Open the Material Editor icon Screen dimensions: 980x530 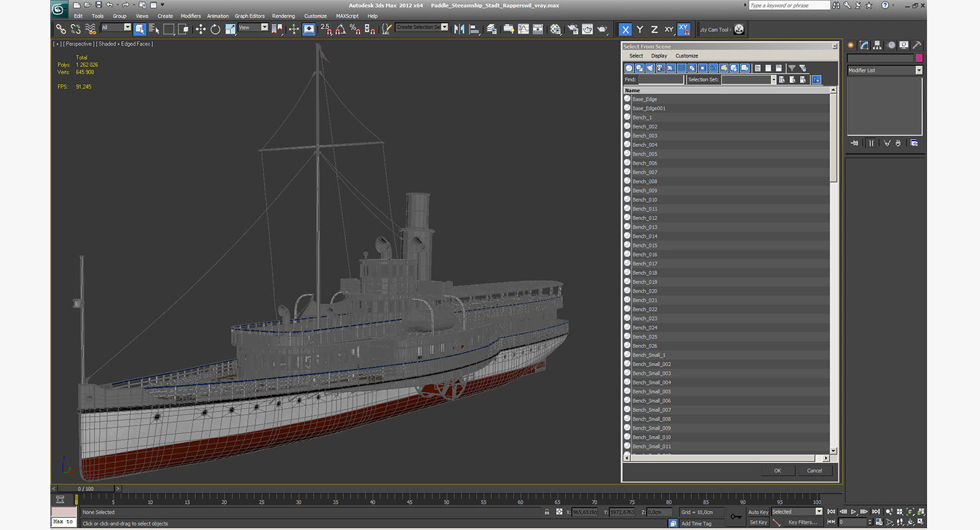(556, 29)
